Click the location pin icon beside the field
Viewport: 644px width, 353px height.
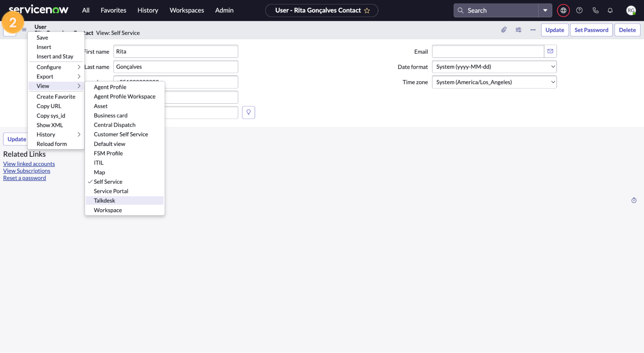click(248, 112)
